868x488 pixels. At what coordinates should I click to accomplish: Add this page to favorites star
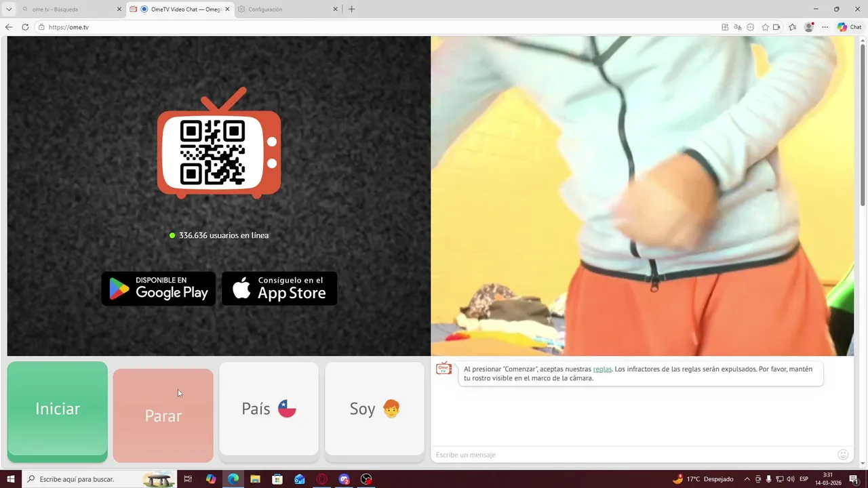(766, 27)
